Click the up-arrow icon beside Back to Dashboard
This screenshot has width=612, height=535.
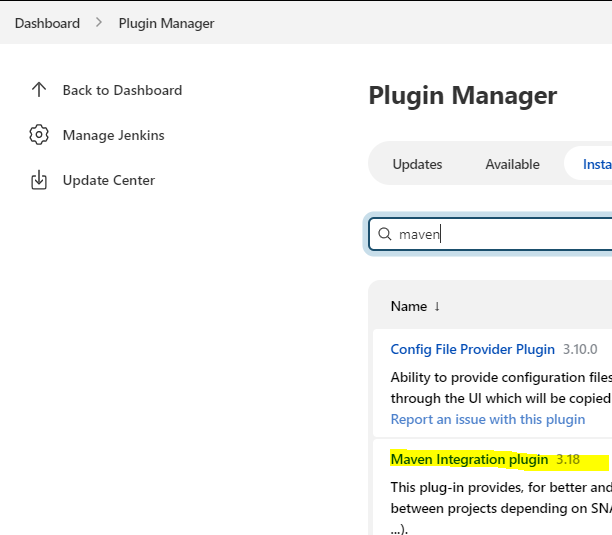tap(39, 90)
